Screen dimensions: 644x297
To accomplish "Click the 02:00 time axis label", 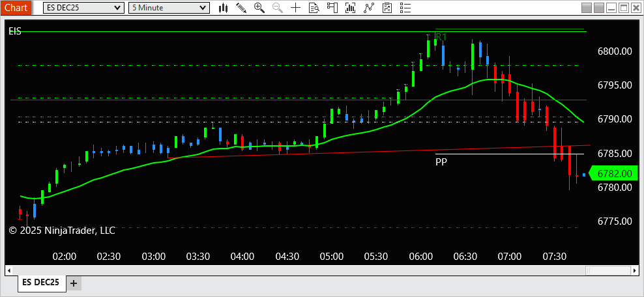I will point(65,257).
